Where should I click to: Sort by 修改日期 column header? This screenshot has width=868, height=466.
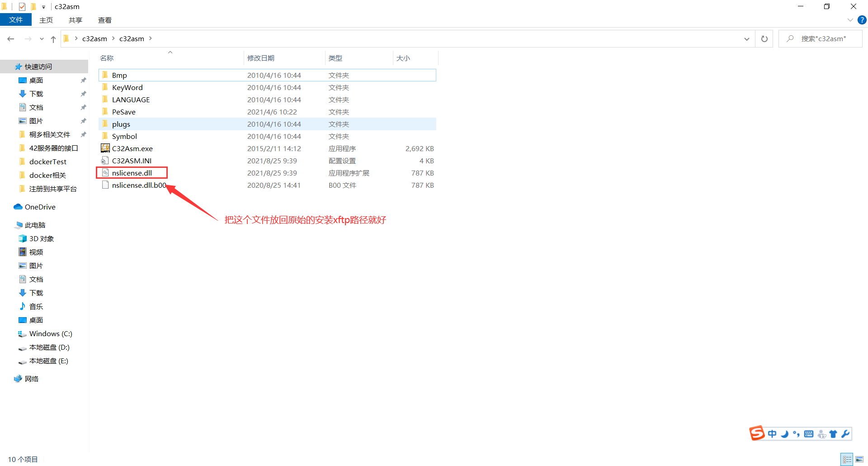coord(261,58)
